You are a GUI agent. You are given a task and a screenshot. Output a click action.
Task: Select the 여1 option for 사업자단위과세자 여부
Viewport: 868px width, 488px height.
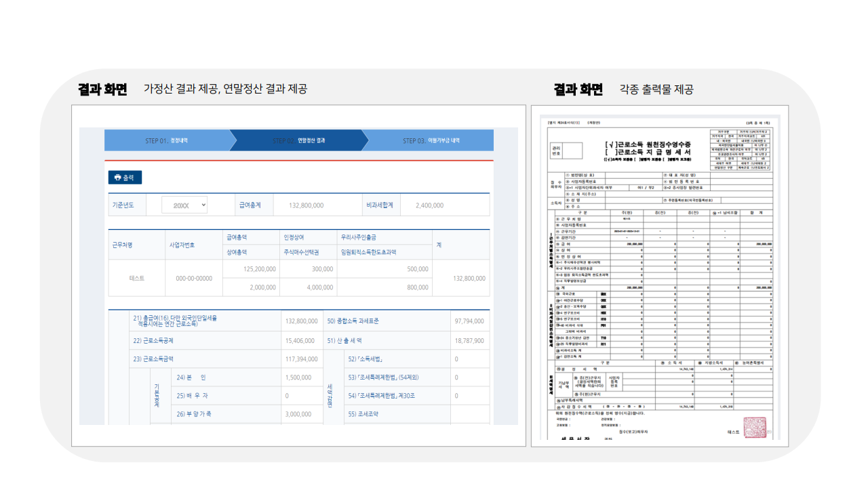(642, 186)
